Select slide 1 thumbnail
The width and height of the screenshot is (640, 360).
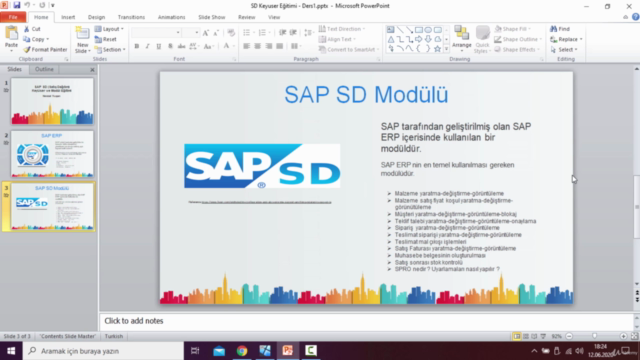[52, 101]
